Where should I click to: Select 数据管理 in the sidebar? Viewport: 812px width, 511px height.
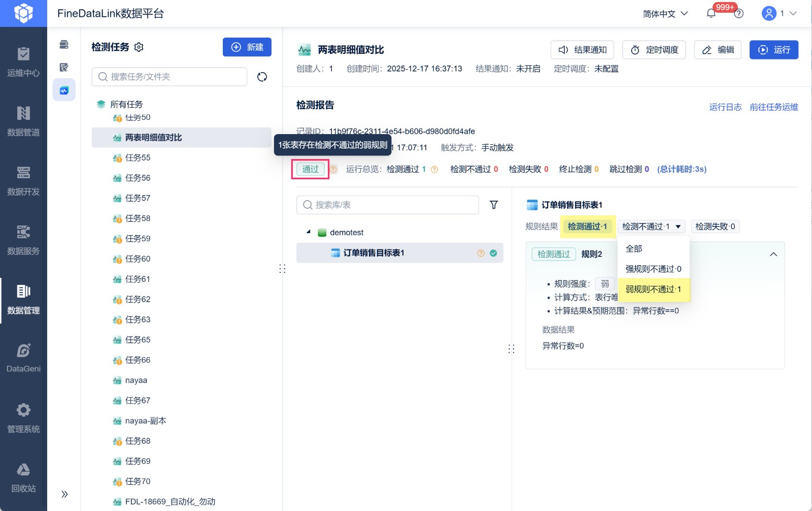coord(23,300)
